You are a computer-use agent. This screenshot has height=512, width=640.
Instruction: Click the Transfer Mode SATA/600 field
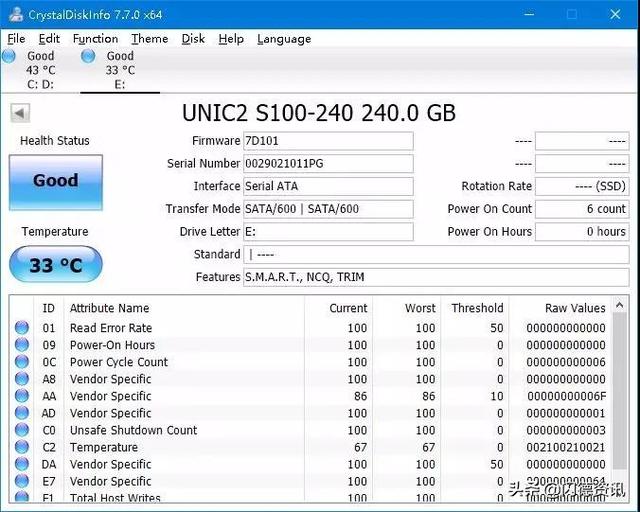tap(328, 209)
